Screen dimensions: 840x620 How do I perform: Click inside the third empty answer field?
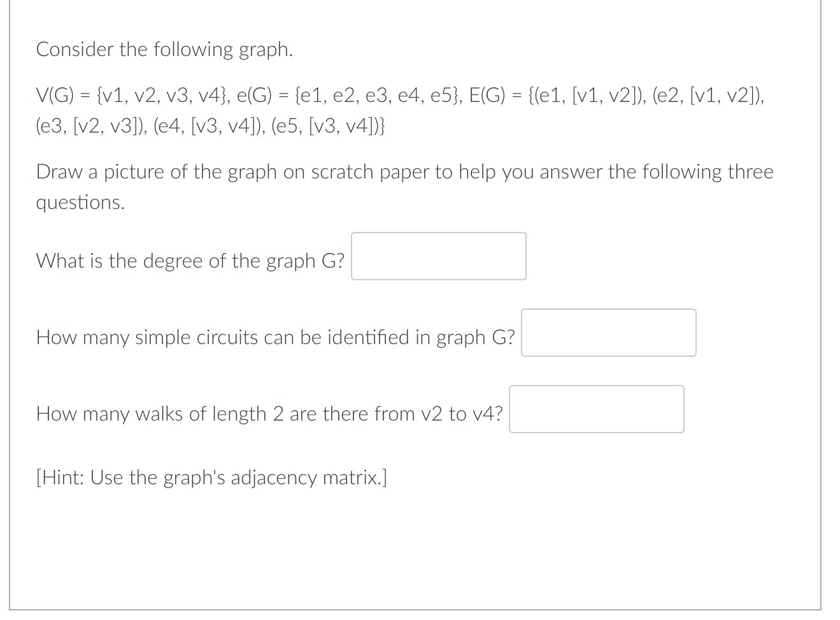point(596,408)
